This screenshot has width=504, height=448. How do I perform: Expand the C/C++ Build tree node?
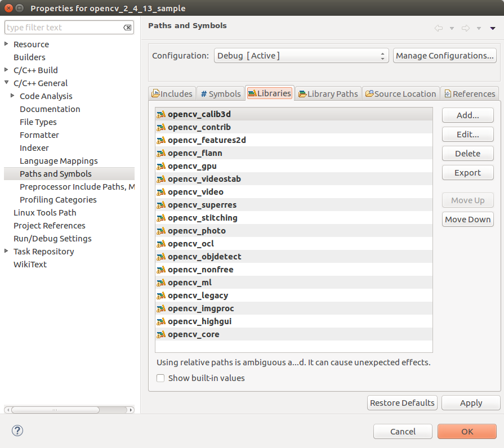6,70
